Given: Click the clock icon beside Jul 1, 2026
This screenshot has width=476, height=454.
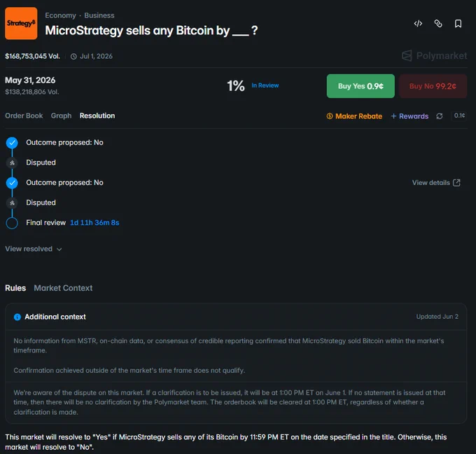Looking at the screenshot, I should 73,57.
